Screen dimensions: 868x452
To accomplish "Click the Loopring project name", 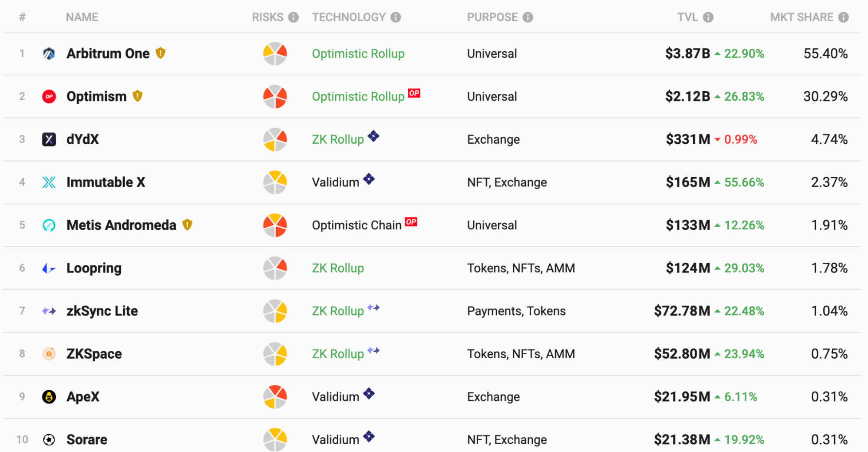I will [94, 268].
